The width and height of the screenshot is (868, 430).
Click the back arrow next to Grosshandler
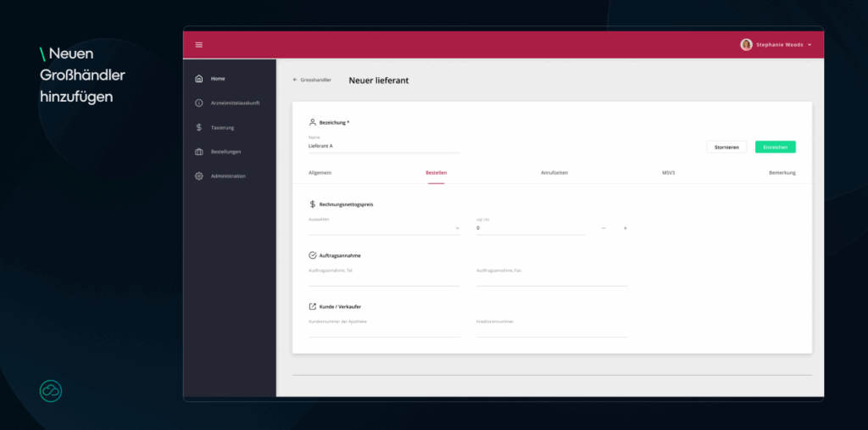295,80
